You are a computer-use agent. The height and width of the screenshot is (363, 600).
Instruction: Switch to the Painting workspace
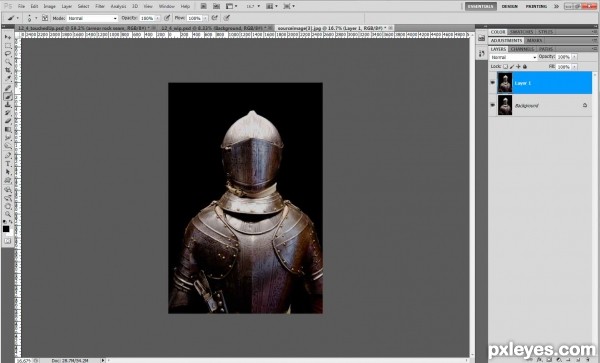pyautogui.click(x=536, y=7)
